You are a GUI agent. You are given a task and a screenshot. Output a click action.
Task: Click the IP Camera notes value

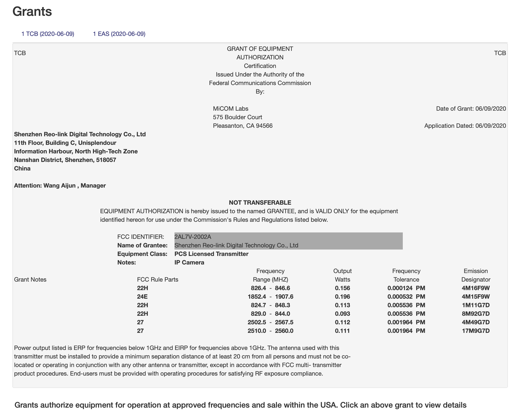click(189, 262)
